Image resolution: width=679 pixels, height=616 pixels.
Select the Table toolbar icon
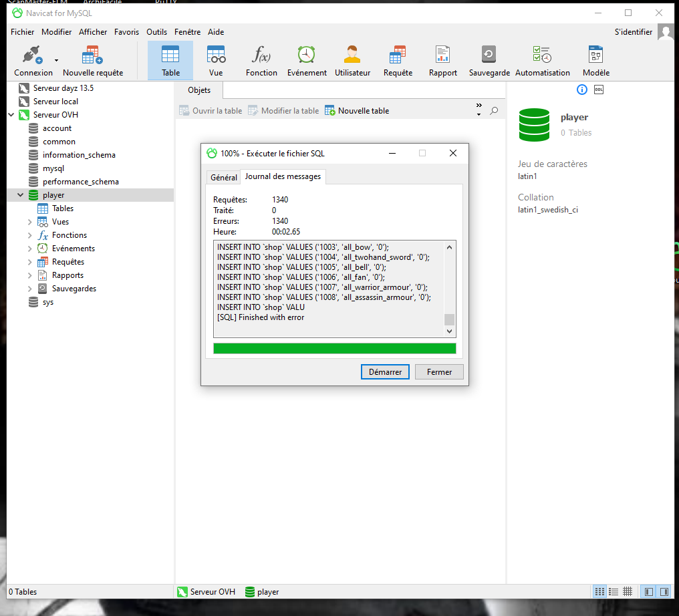(170, 61)
